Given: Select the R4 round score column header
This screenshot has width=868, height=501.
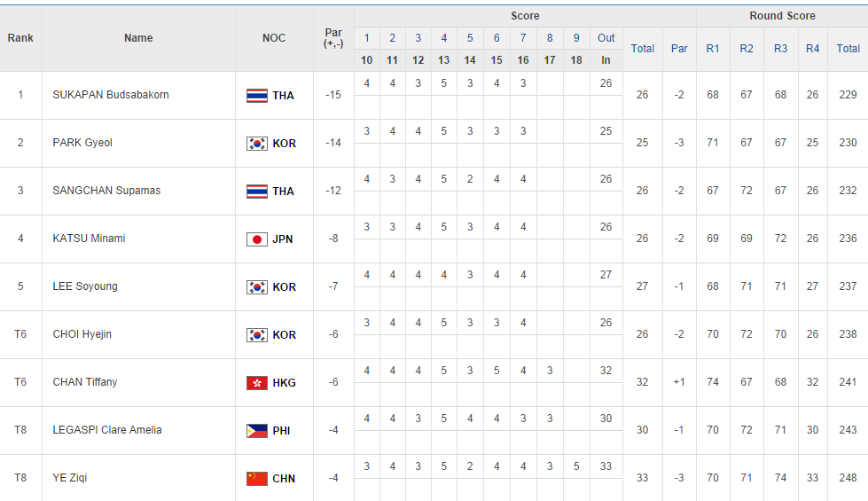Looking at the screenshot, I should [x=812, y=49].
